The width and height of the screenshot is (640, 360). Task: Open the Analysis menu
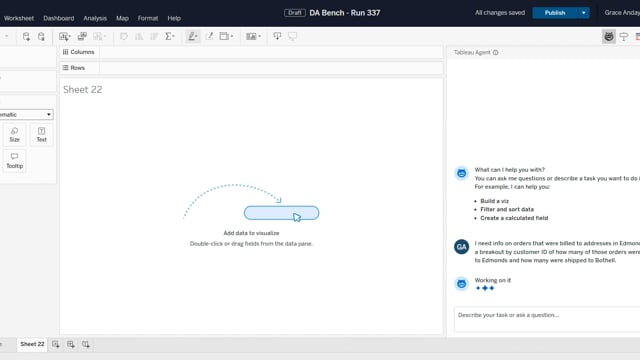(x=95, y=18)
